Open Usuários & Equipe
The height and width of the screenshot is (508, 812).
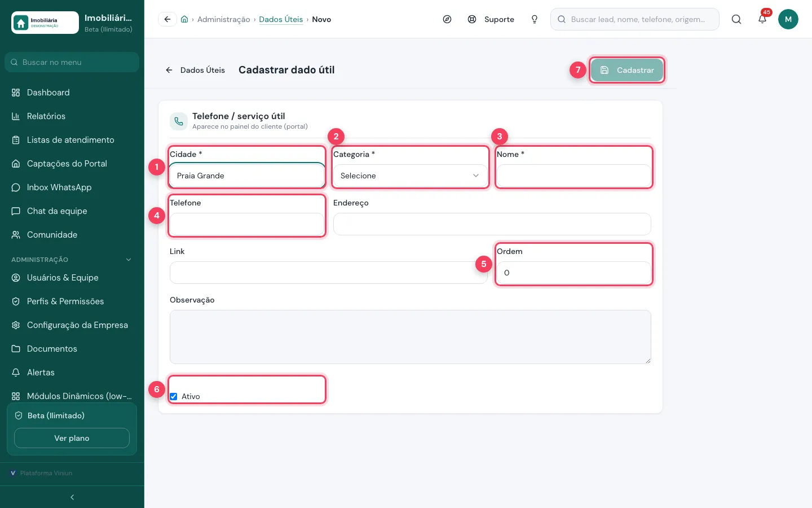[72, 278]
